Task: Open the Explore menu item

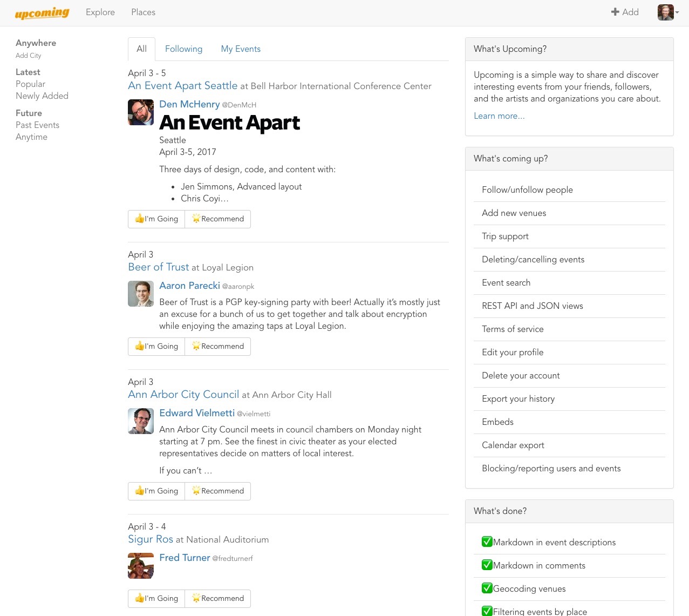Action: tap(100, 12)
